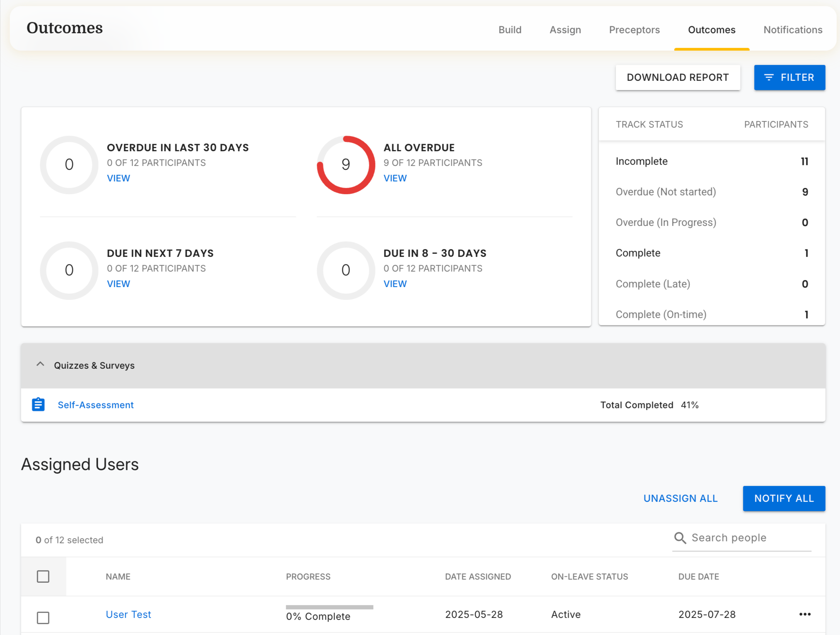The image size is (840, 635).
Task: Switch to the Assign tab
Action: click(x=565, y=30)
